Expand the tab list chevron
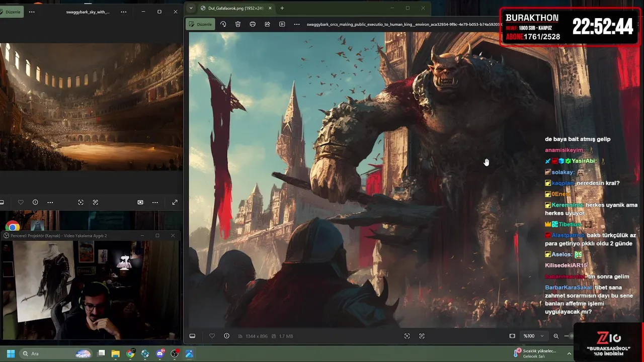Screen dimensions: 644x362 (x=191, y=8)
